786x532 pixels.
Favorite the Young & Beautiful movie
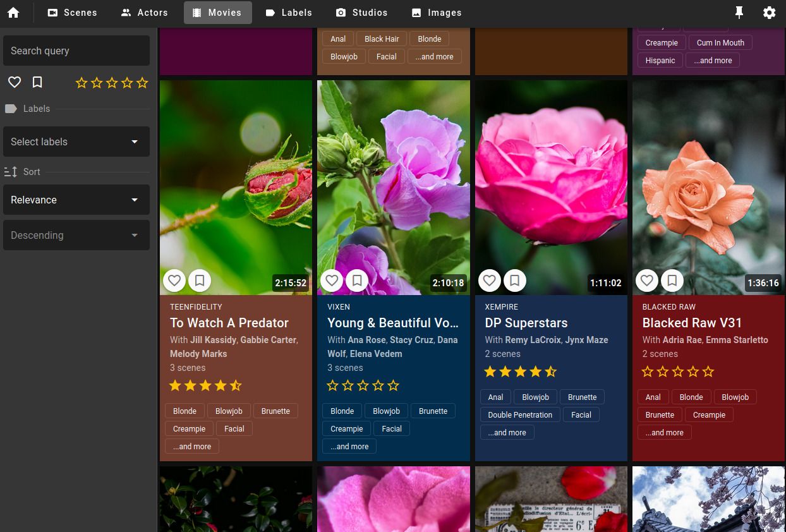coord(332,281)
